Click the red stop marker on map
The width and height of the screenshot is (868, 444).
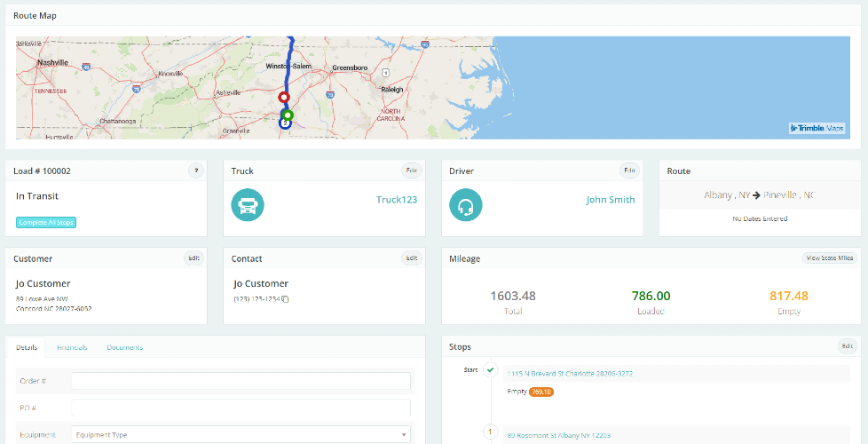coord(284,98)
